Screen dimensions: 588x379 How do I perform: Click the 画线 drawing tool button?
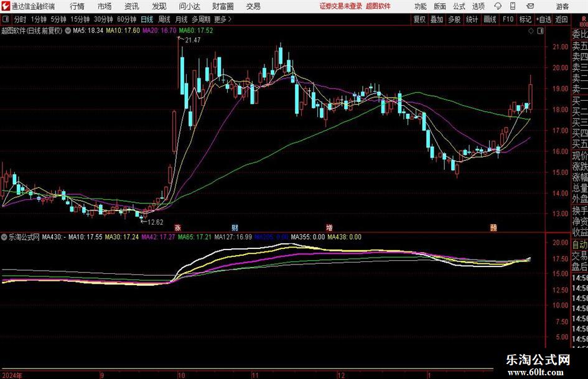coord(490,19)
